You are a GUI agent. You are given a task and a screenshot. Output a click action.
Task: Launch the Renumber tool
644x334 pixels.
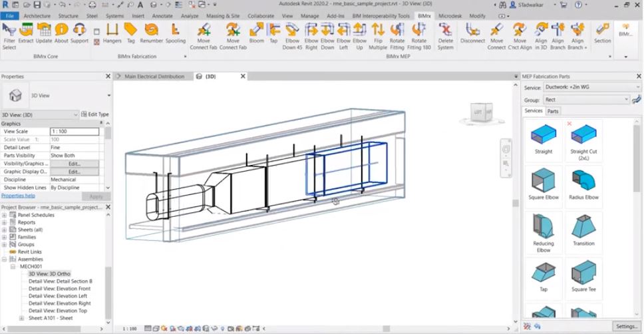151,33
